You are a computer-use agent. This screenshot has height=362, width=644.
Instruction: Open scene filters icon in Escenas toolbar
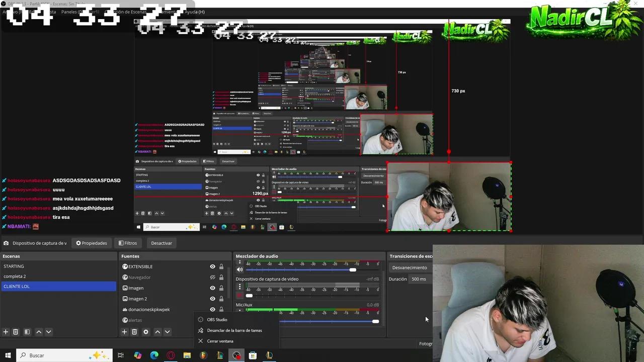click(x=27, y=332)
